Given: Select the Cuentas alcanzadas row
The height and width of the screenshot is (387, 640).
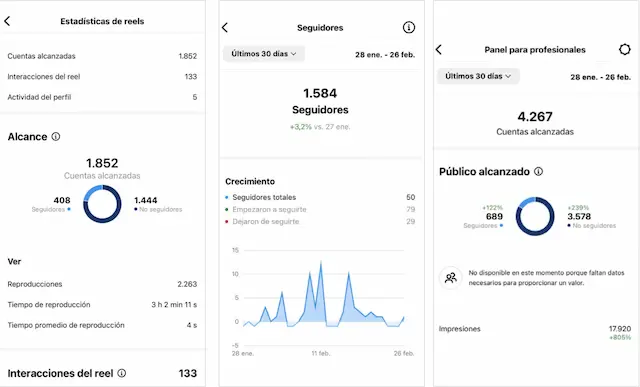Looking at the screenshot, I should coord(102,56).
